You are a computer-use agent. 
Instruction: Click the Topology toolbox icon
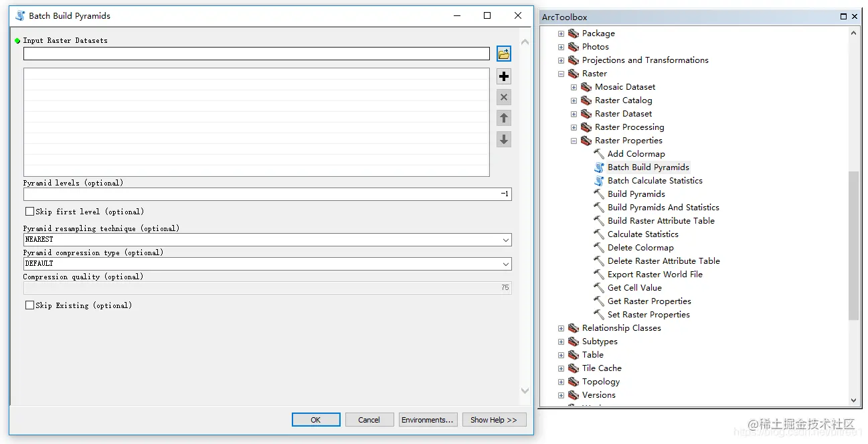pyautogui.click(x=574, y=382)
